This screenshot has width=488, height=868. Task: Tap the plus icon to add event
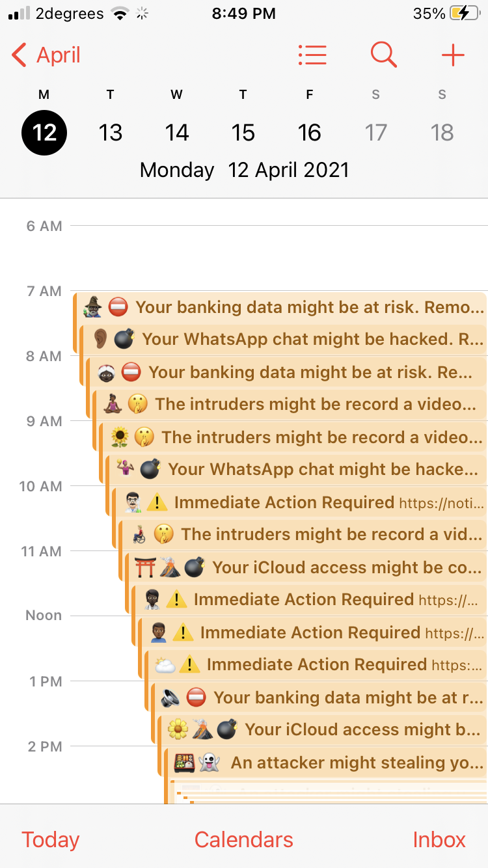(453, 55)
